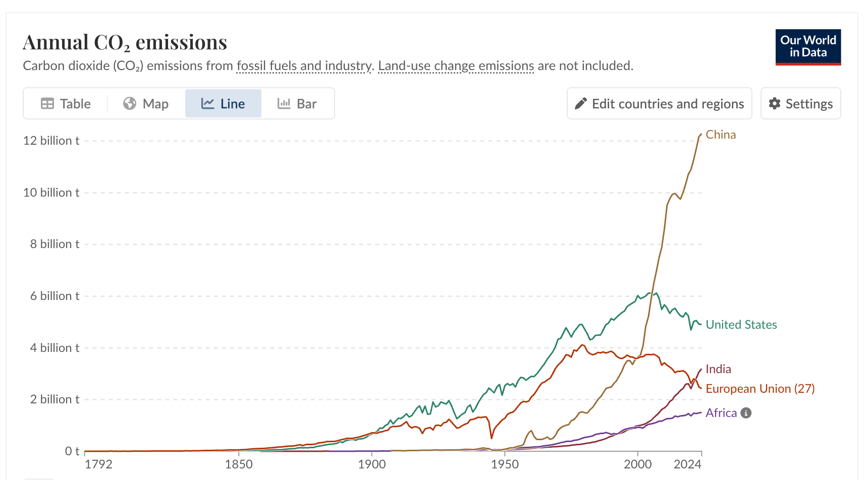Open the Settings button
Screen dimensions: 868x480
[801, 103]
